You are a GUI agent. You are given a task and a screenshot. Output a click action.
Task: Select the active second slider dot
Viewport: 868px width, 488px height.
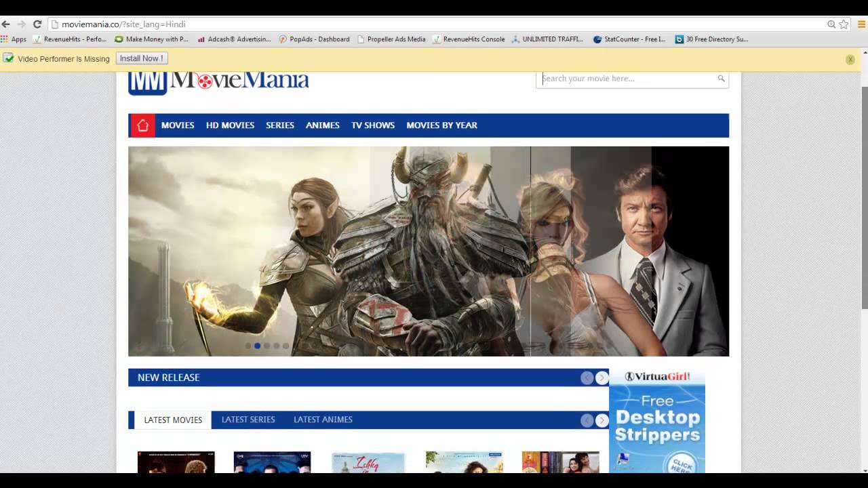coord(258,346)
